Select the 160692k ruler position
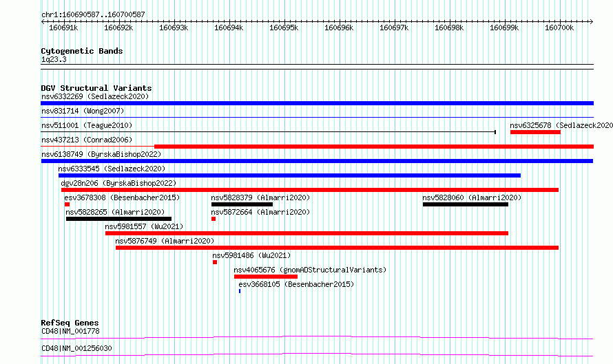 pyautogui.click(x=118, y=28)
